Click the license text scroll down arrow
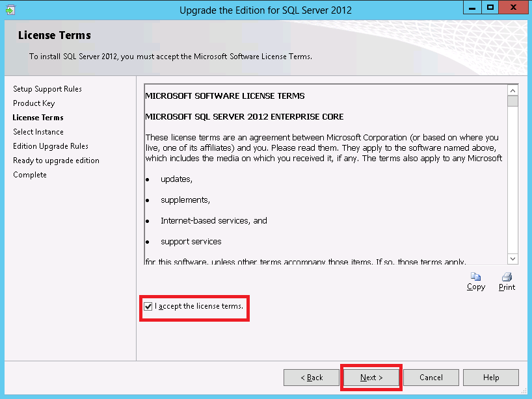 512,259
